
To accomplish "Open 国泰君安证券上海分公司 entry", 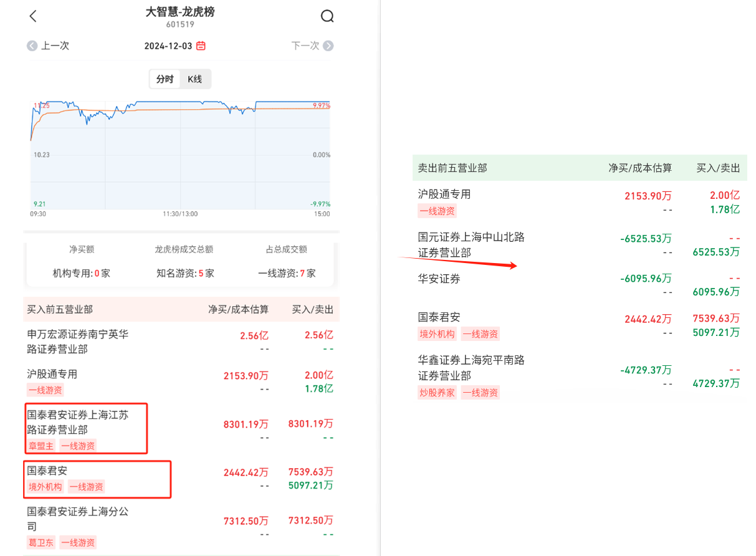I will (78, 519).
